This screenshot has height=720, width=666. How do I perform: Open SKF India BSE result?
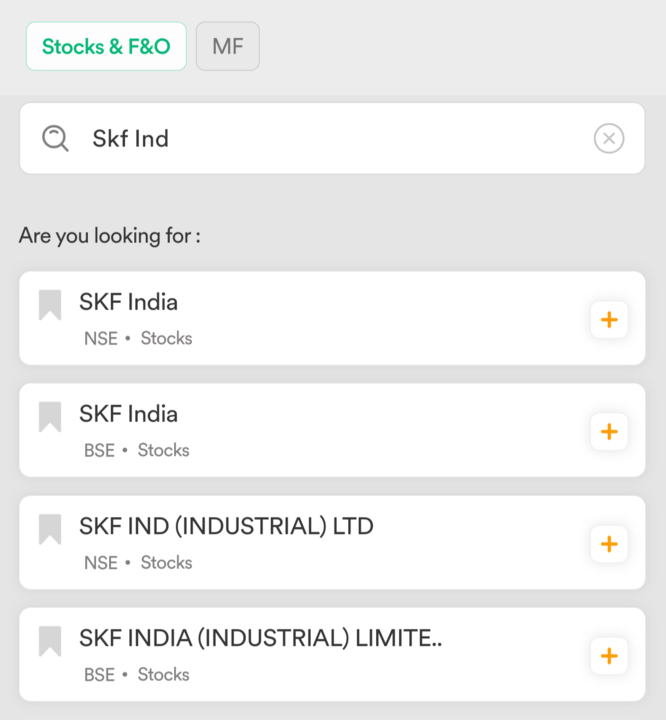point(300,430)
